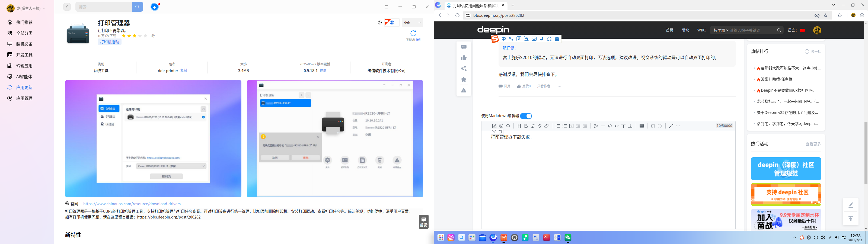Open the chinauos.com download-drivers link
Image resolution: width=868 pixels, height=244 pixels.
pos(132,204)
